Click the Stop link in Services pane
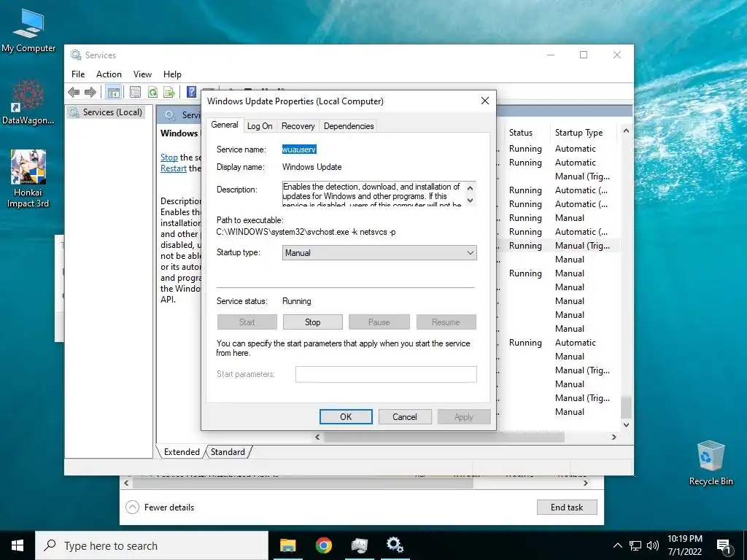Screen dimensions: 747x560 [x=169, y=157]
